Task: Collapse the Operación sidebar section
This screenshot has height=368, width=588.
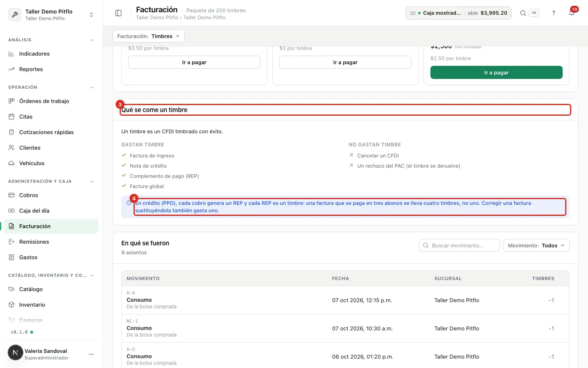Action: pos(92,88)
